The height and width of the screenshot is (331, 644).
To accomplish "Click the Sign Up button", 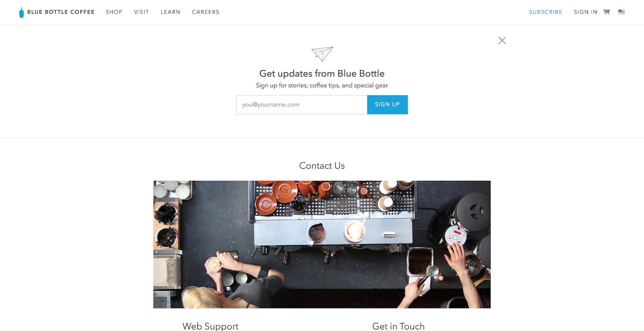I will [x=387, y=105].
